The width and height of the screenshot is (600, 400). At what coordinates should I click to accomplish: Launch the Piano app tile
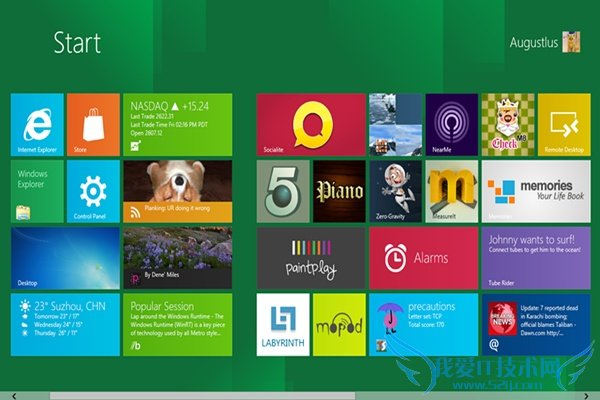tap(339, 191)
